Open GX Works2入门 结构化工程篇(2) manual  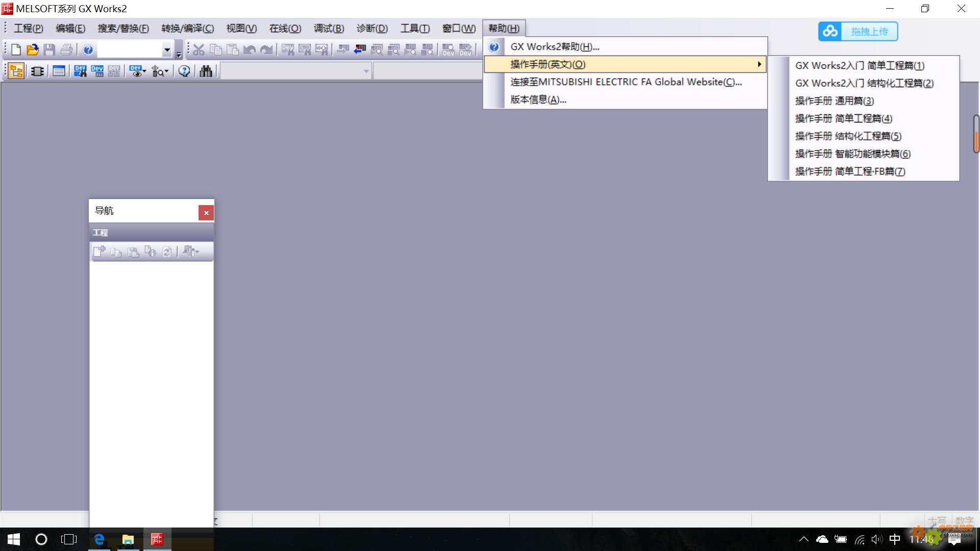[864, 83]
